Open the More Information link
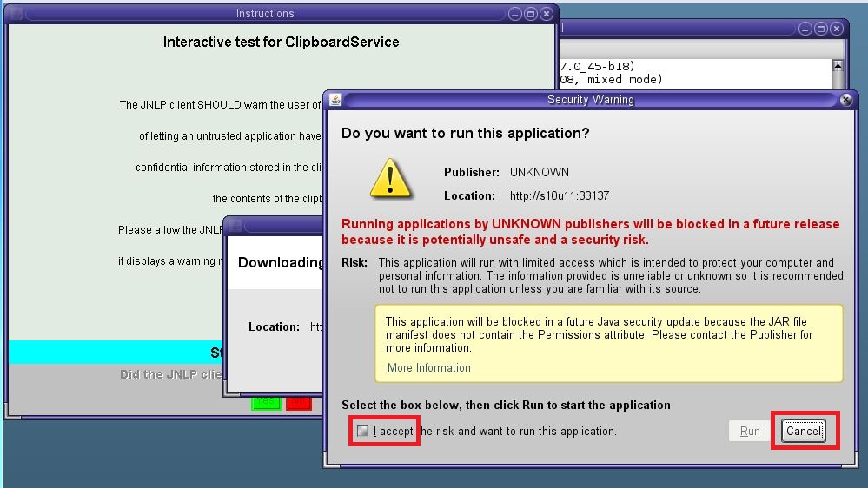868x488 pixels. [x=428, y=368]
